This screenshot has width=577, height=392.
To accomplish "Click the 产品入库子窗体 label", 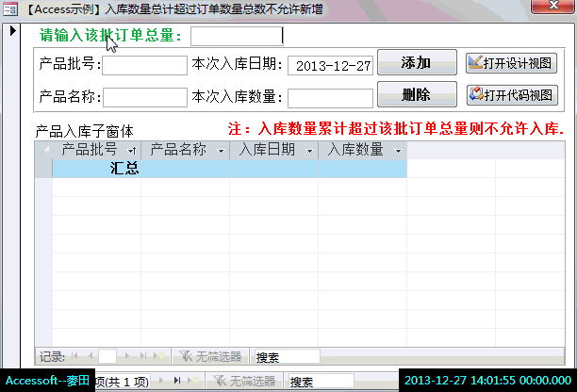I will [x=85, y=131].
